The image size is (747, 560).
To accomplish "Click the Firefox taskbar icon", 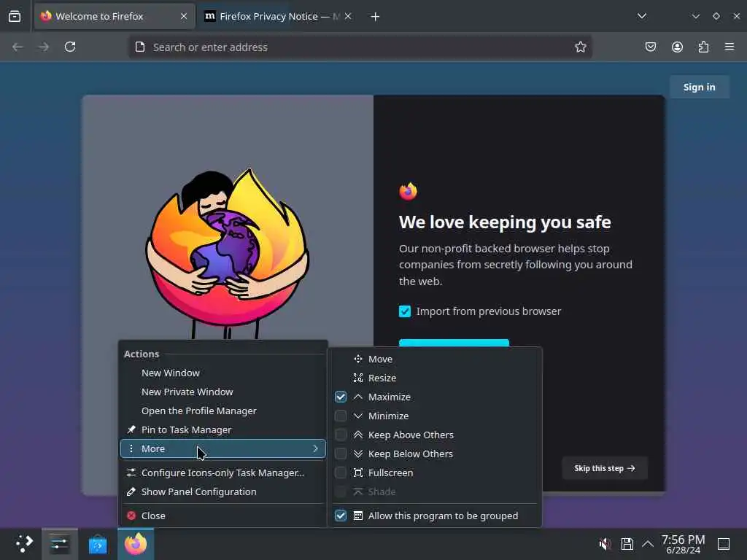I will point(136,544).
